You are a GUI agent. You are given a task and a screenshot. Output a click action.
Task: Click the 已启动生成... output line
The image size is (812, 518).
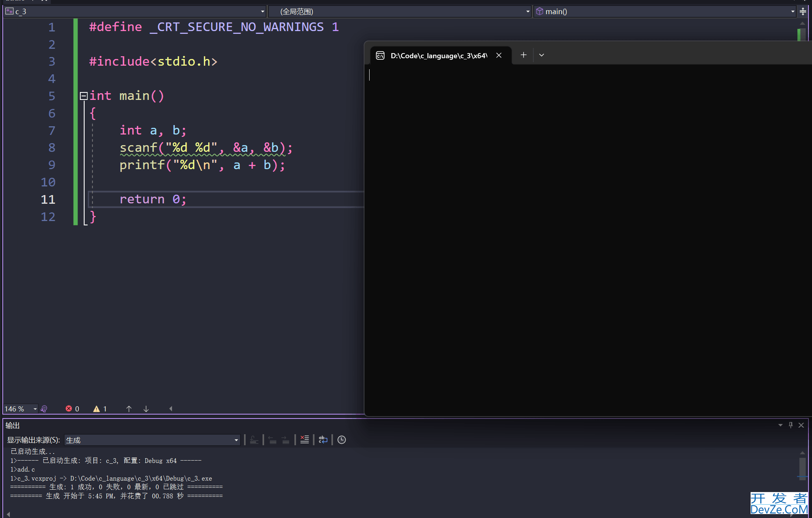click(33, 452)
